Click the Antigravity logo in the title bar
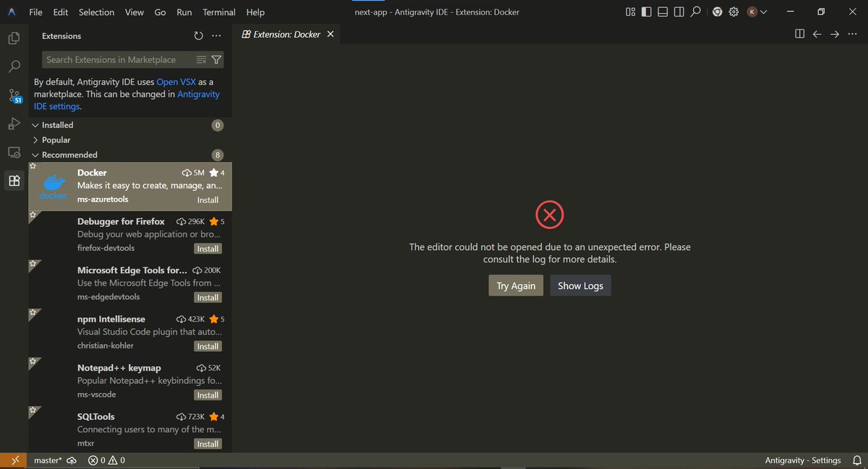 [x=12, y=12]
